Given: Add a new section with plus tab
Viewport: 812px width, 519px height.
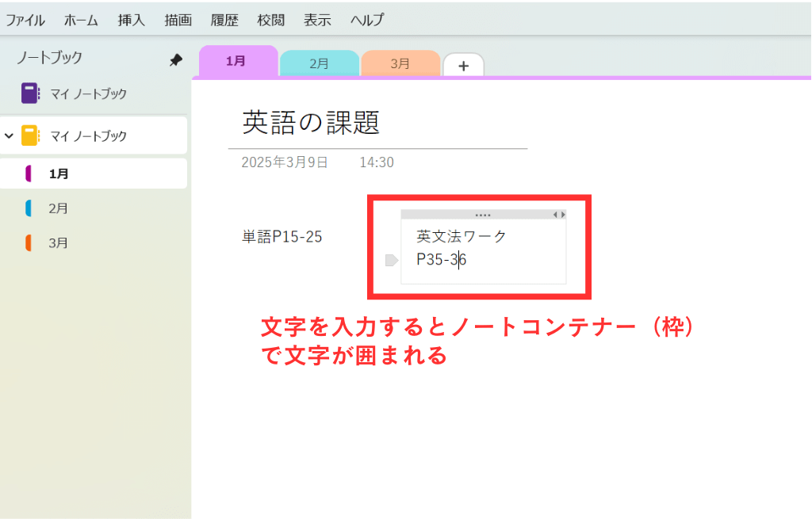Looking at the screenshot, I should point(464,66).
